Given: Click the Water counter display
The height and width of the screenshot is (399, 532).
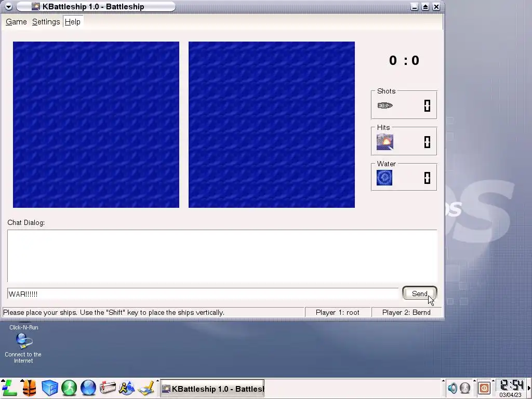Looking at the screenshot, I should tap(427, 178).
